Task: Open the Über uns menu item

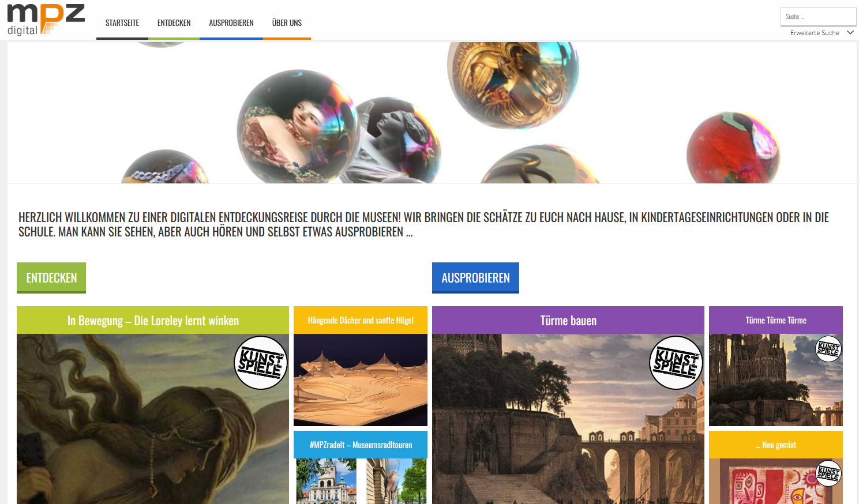Action: (x=287, y=23)
